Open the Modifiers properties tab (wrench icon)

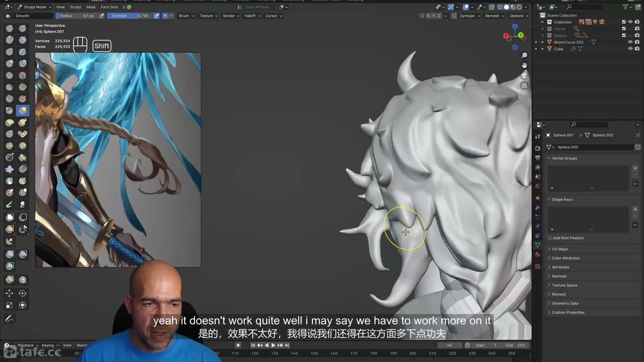click(x=538, y=207)
